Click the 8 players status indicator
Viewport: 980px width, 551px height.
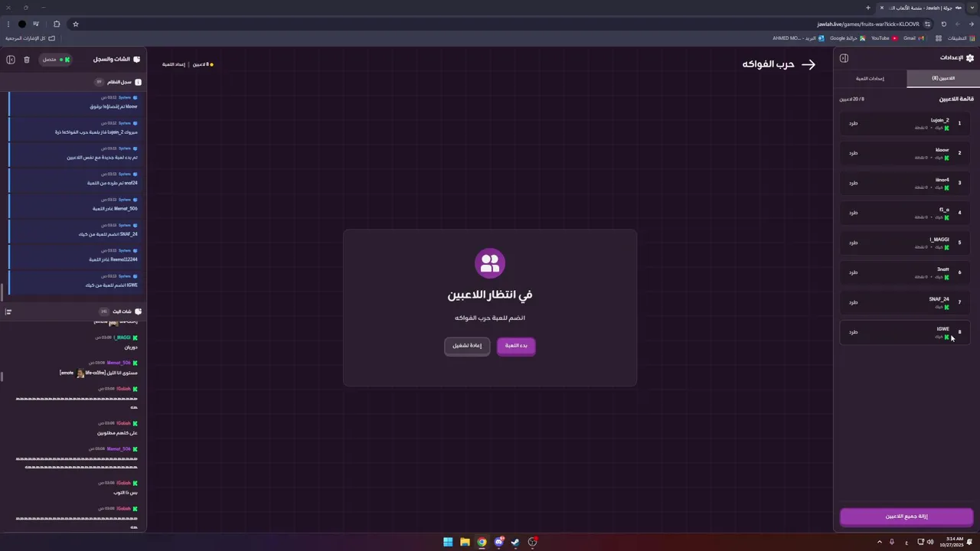(x=203, y=64)
